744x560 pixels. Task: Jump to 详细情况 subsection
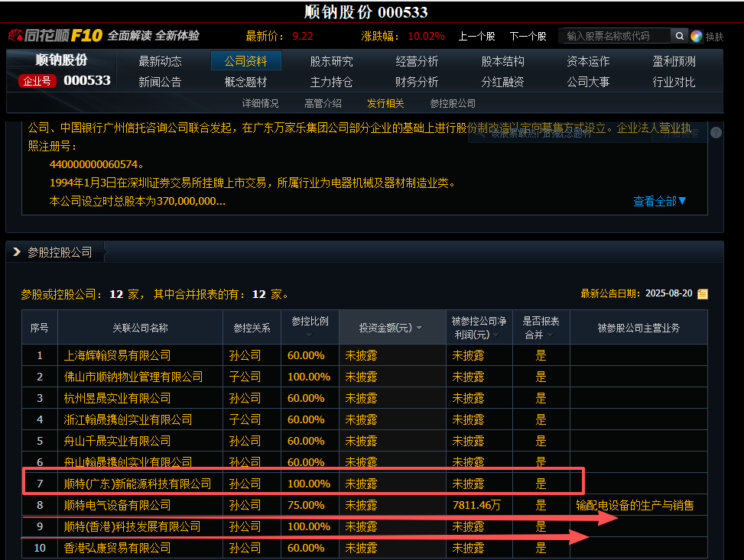(260, 103)
